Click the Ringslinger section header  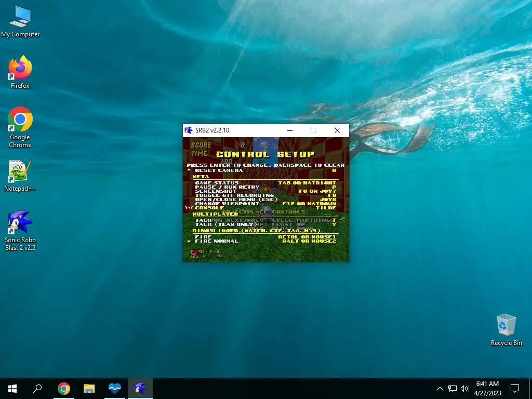[x=257, y=231]
